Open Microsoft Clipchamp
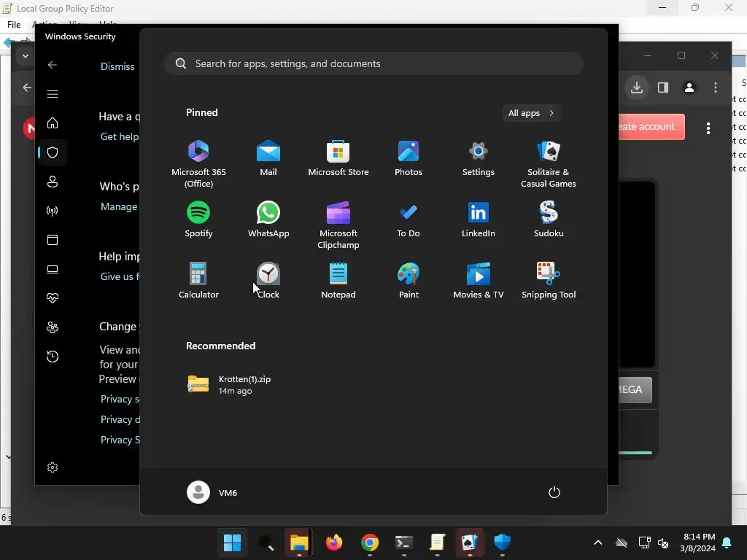This screenshot has width=747, height=560. coord(338,225)
